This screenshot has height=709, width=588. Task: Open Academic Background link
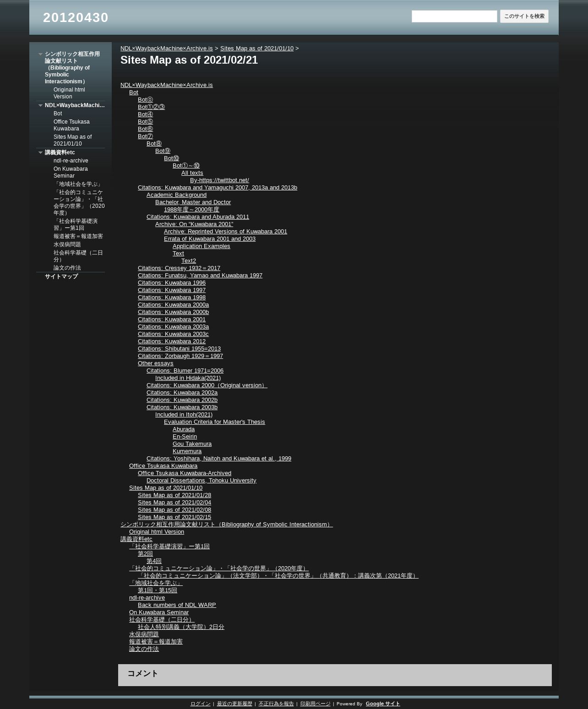(x=176, y=195)
